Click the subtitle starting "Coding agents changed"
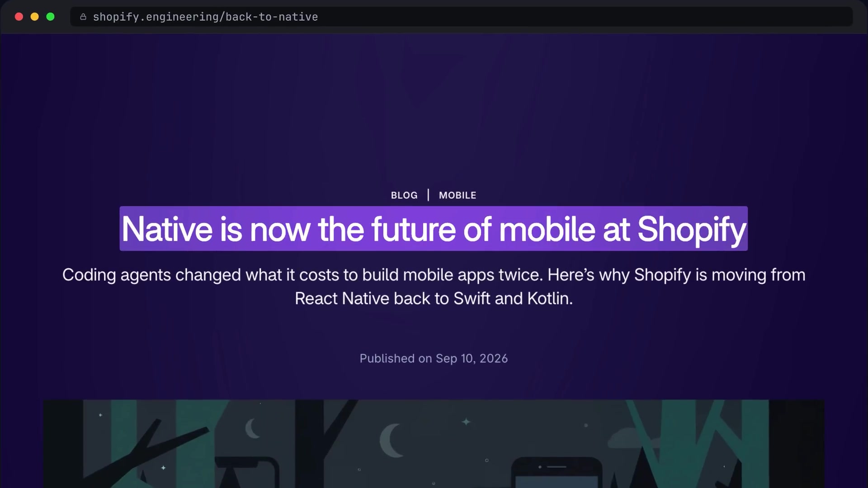The image size is (868, 488). click(x=434, y=286)
